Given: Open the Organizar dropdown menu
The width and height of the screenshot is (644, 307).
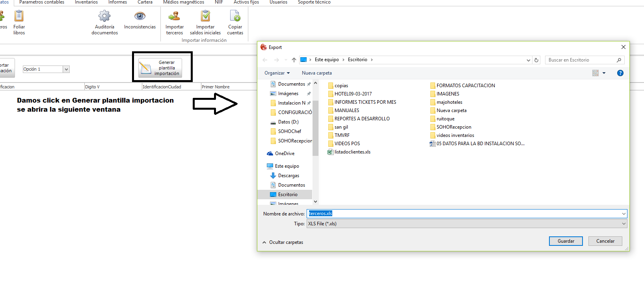Looking at the screenshot, I should pos(277,73).
